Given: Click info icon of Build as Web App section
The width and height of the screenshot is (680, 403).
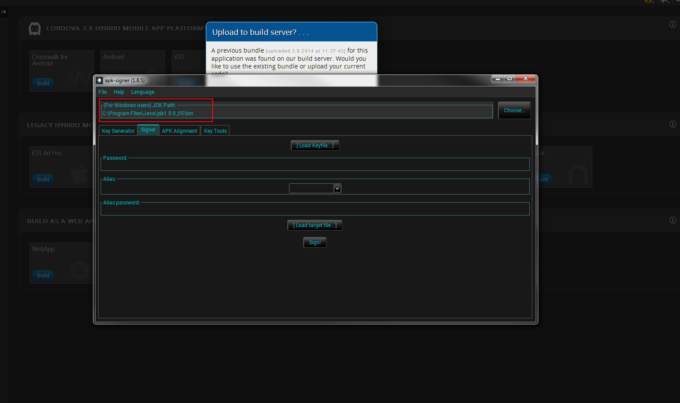Looking at the screenshot, I should [x=673, y=220].
